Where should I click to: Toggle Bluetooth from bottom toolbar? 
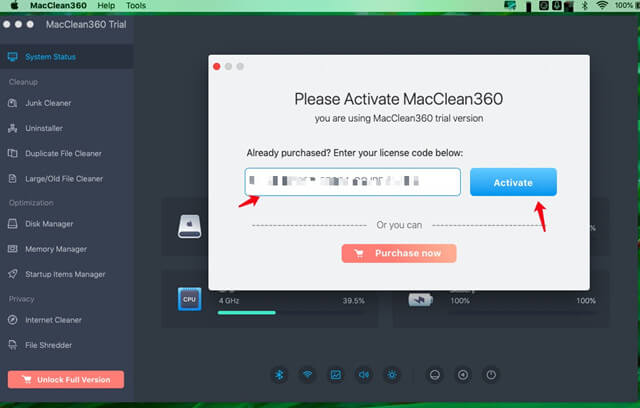coord(280,375)
